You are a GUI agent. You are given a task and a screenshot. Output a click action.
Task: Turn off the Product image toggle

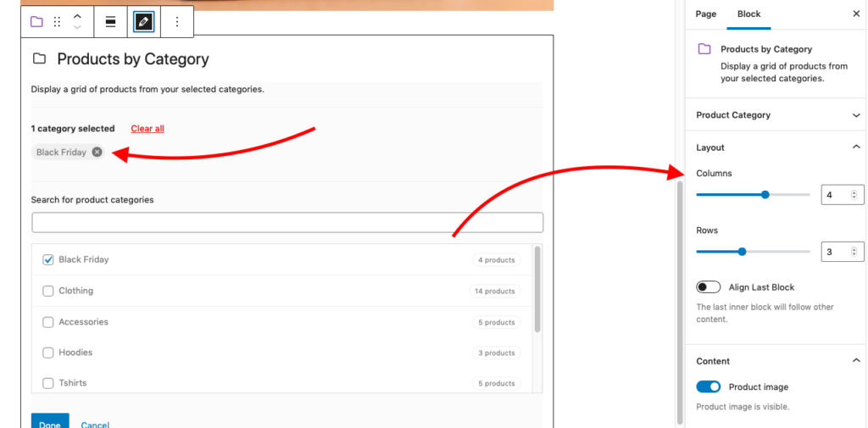[x=708, y=386]
